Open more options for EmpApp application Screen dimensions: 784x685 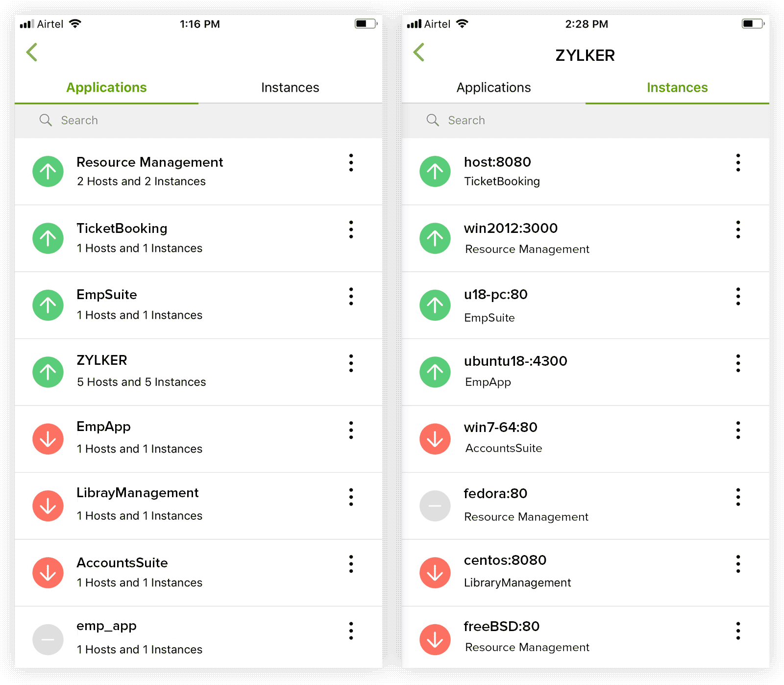point(351,430)
